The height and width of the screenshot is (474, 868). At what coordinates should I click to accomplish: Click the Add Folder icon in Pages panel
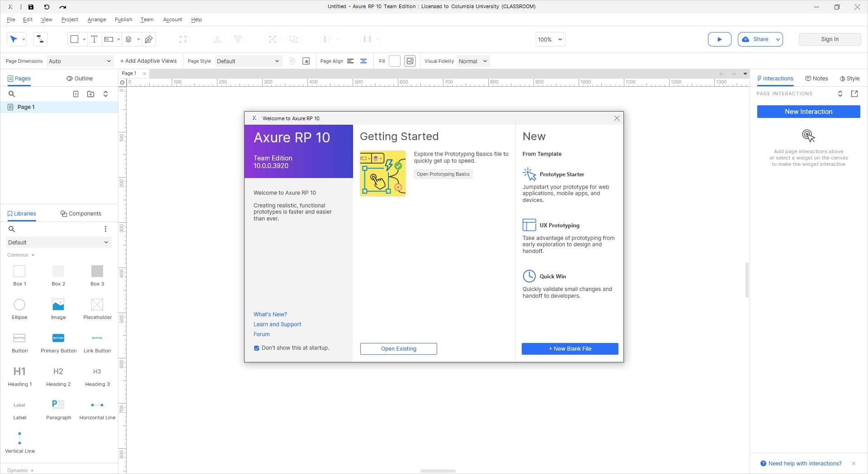pos(91,94)
